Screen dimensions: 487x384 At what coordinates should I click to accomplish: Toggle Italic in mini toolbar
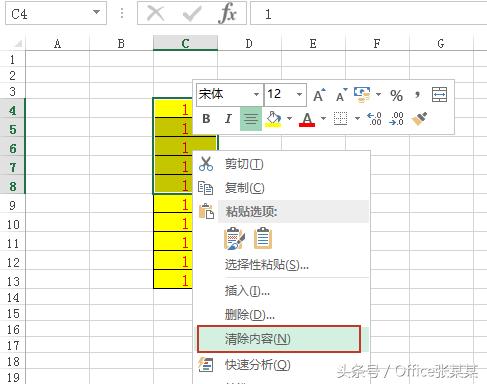click(x=228, y=119)
